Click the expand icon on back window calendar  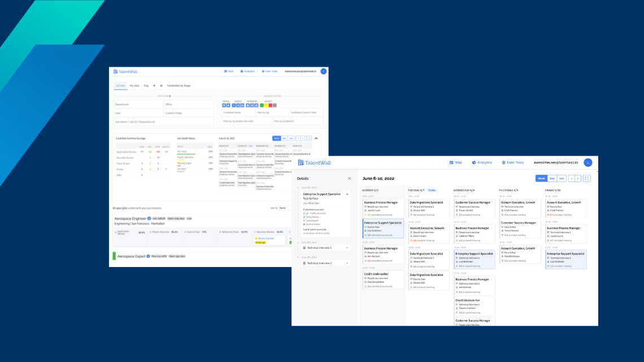(309, 138)
